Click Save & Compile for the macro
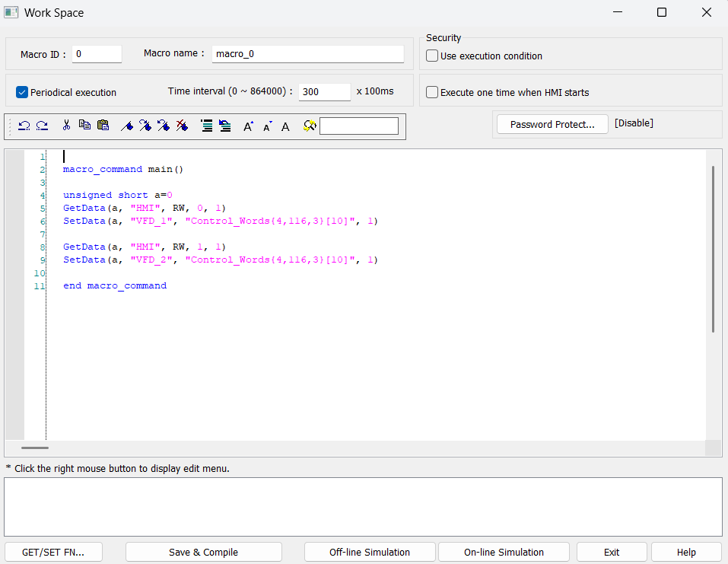 tap(203, 552)
